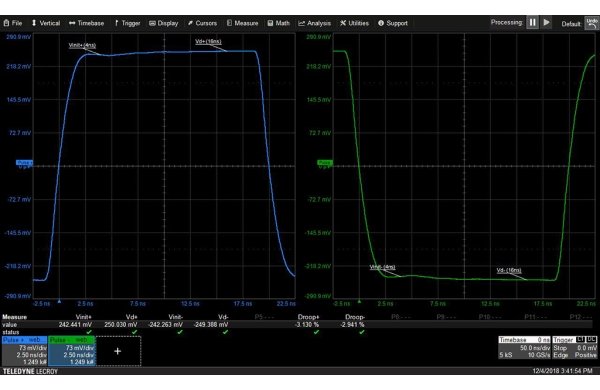Viewport: 600px width, 390px height.
Task: Click the pause processing button
Action: tap(532, 23)
